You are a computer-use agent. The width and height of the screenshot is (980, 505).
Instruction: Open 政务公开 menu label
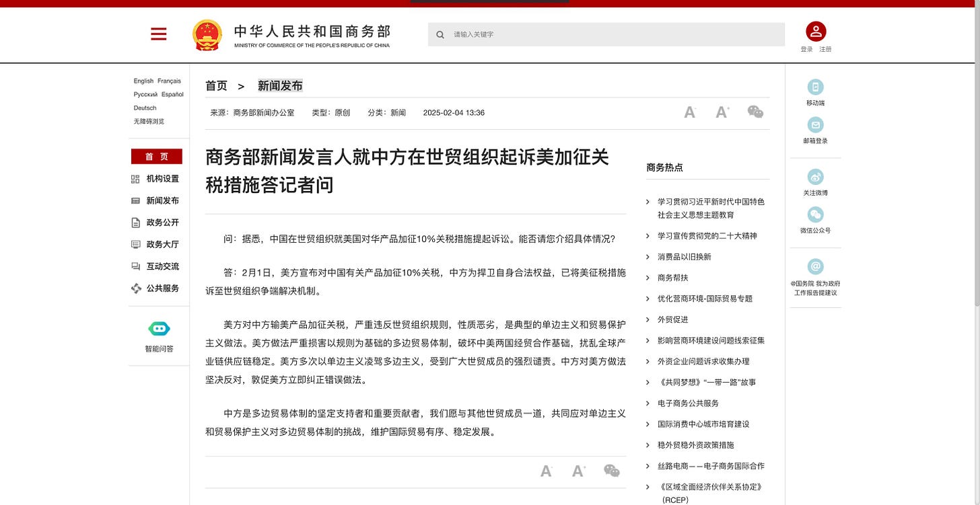tap(163, 223)
